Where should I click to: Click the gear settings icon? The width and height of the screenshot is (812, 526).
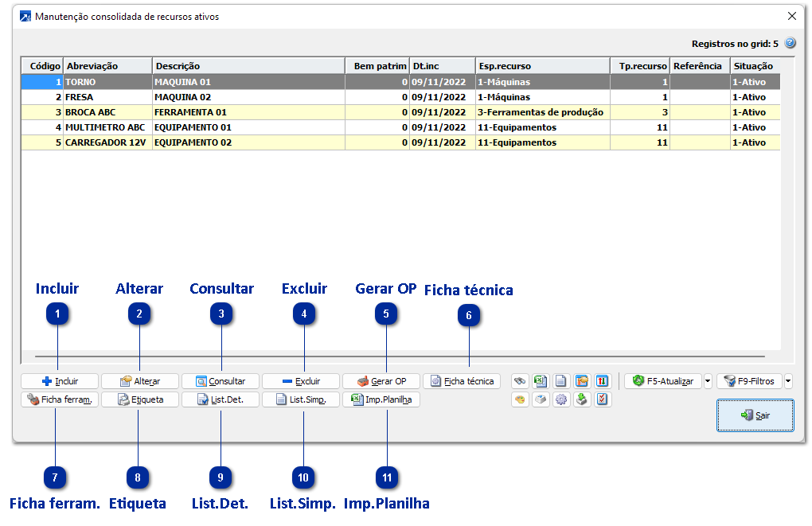(561, 399)
